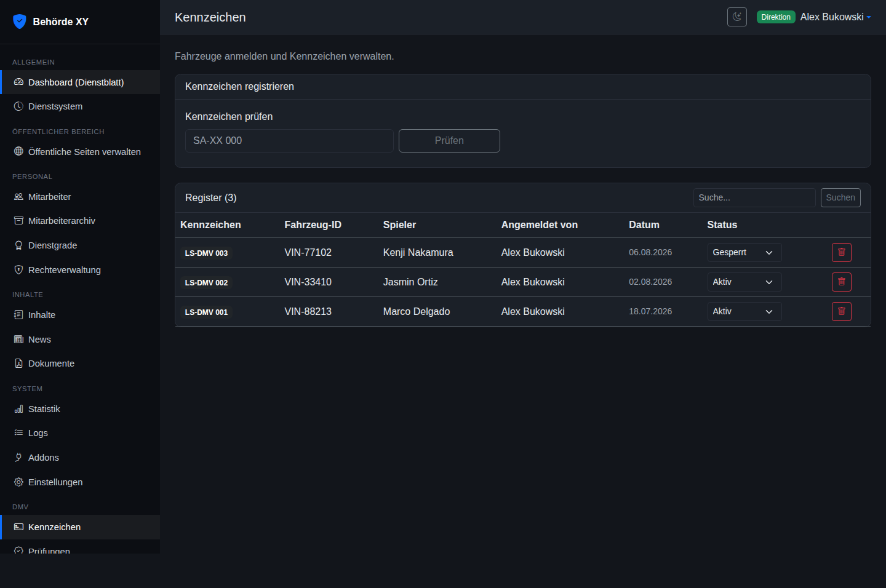Click the LS-DMV 001 plate badge
Image resolution: width=886 pixels, height=588 pixels.
point(207,312)
